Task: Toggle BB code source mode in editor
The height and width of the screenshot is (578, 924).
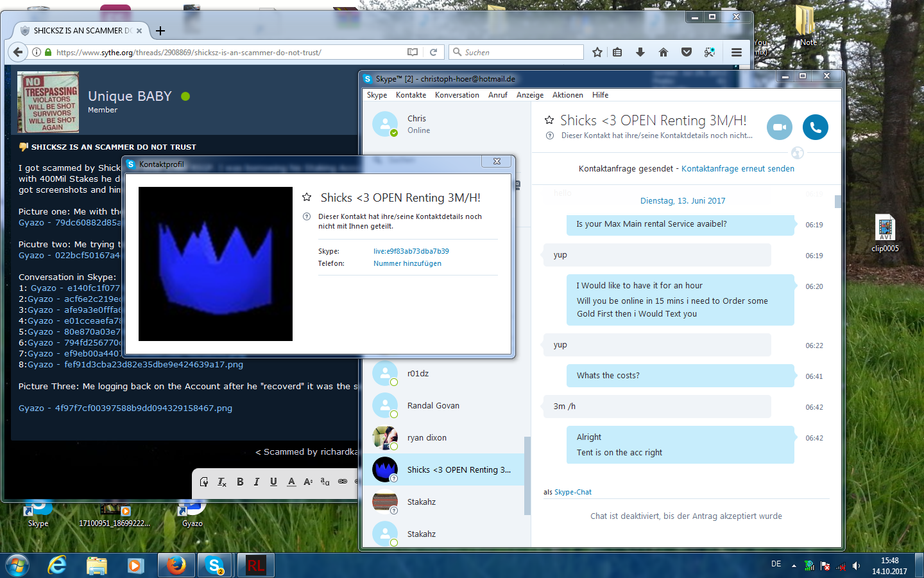Action: (204, 482)
